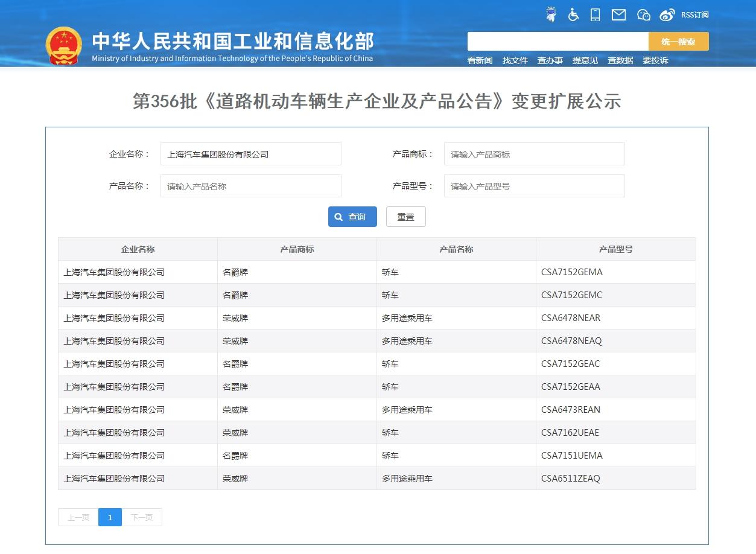Open the wheelchair accessibility icon
Image resolution: width=756 pixels, height=554 pixels.
click(573, 15)
